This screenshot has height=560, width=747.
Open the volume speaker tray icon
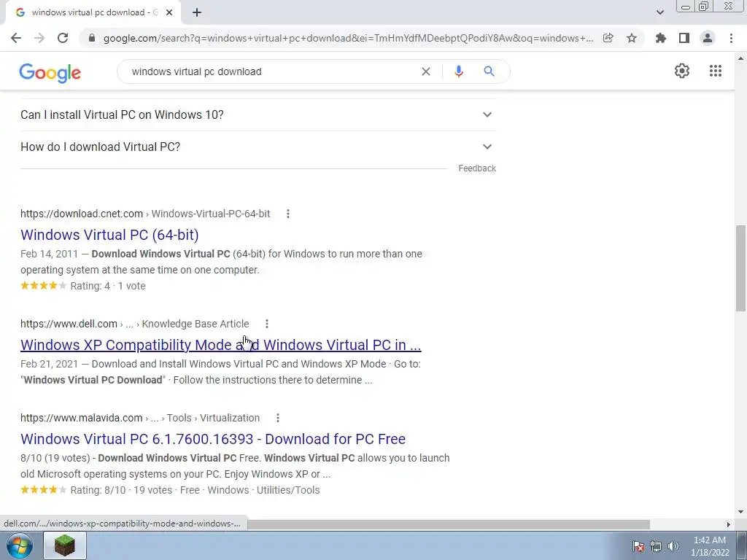[673, 546]
